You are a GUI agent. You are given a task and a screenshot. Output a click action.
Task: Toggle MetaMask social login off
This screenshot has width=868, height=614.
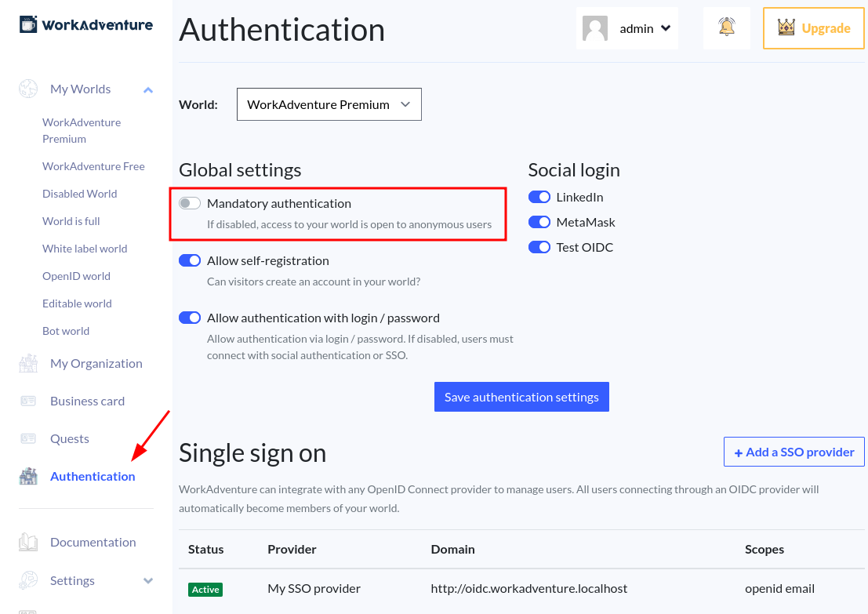(539, 222)
